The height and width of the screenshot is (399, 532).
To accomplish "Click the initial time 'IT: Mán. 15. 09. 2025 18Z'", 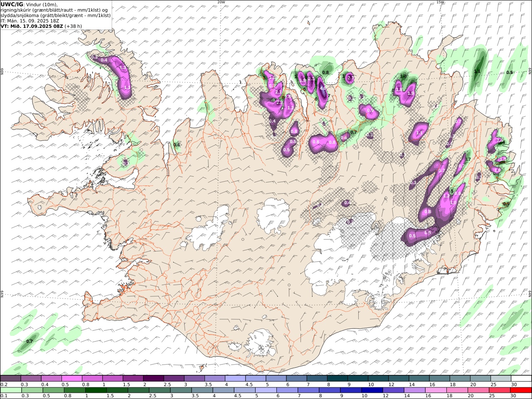I will 30,20.
